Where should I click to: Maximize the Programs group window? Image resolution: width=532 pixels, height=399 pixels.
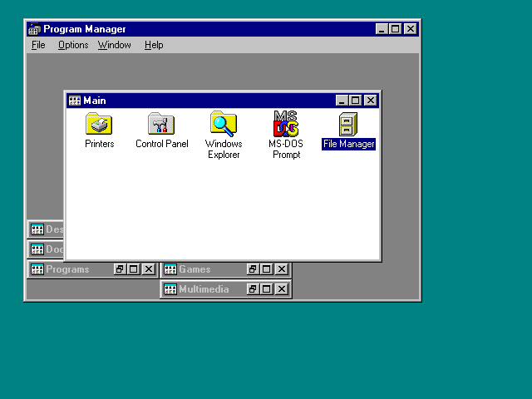coord(133,269)
